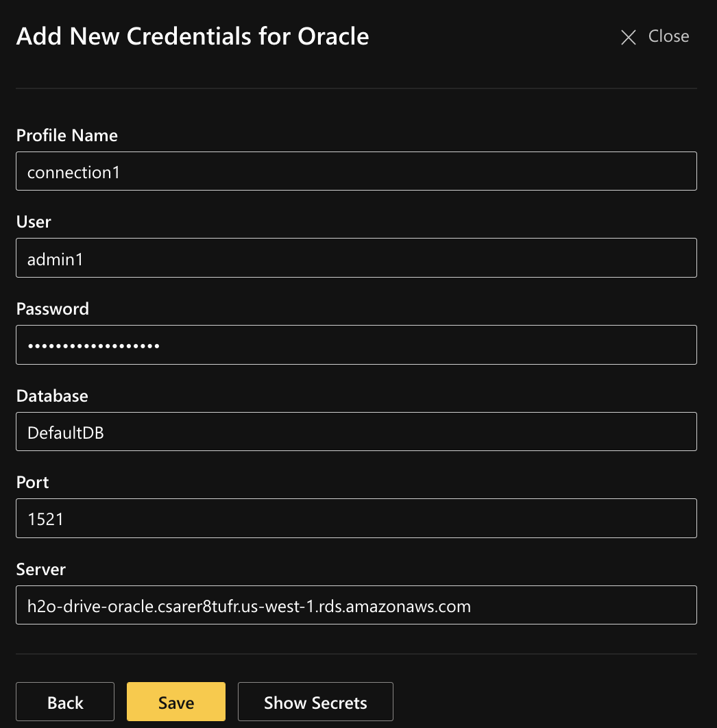Click the Profile Name label

click(x=66, y=135)
